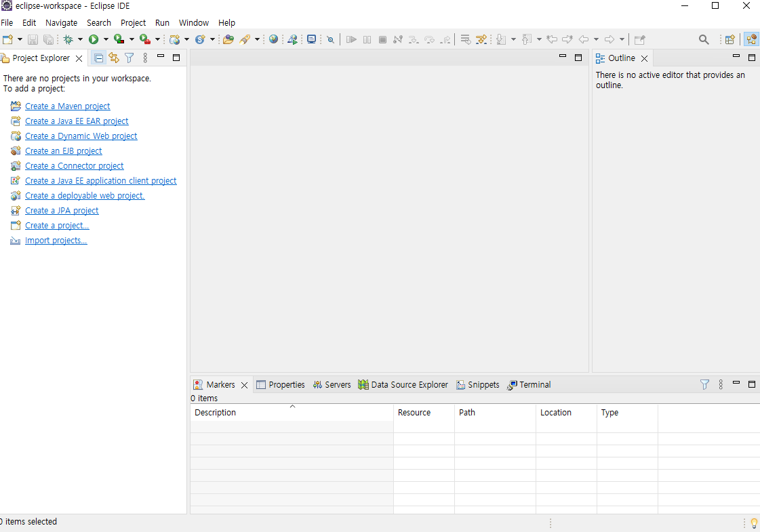Close the Project Explorer tab

point(79,59)
